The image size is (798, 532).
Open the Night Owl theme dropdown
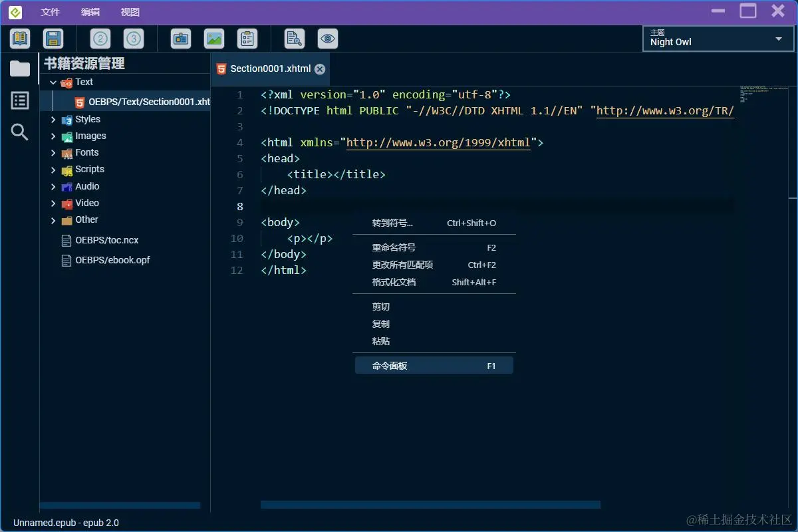click(718, 39)
